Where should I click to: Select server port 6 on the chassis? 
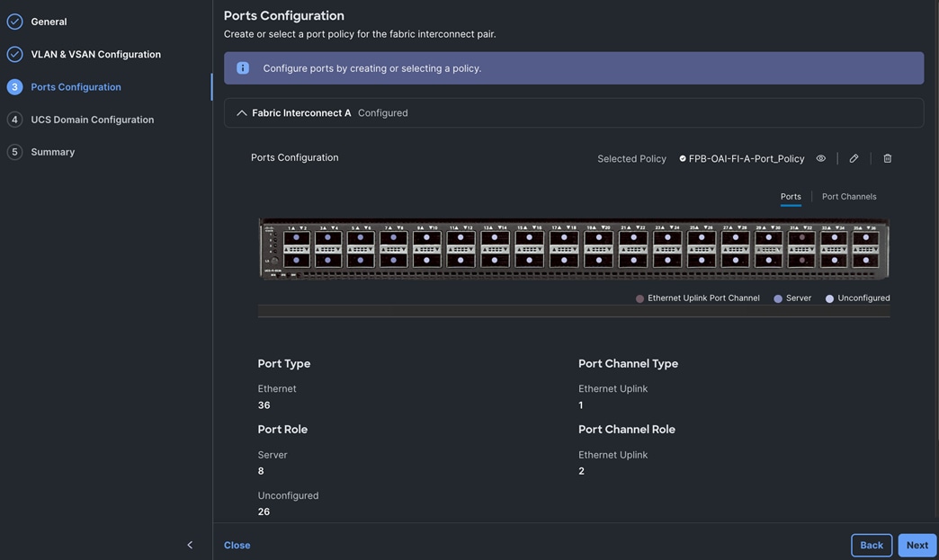pos(360,261)
